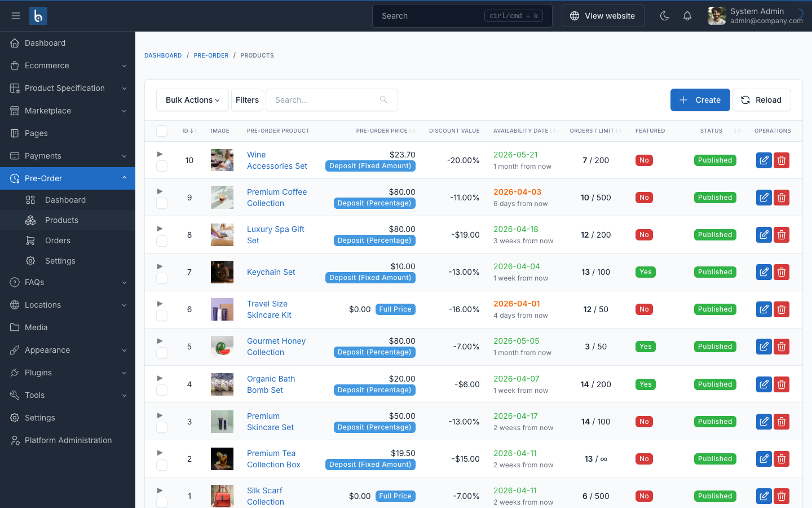
Task: Go to Pre-Order Settings submenu item
Action: 60,261
